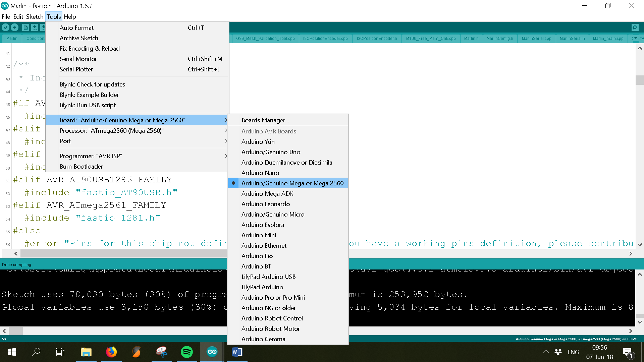
Task: Close the Tools menu
Action: (54, 16)
